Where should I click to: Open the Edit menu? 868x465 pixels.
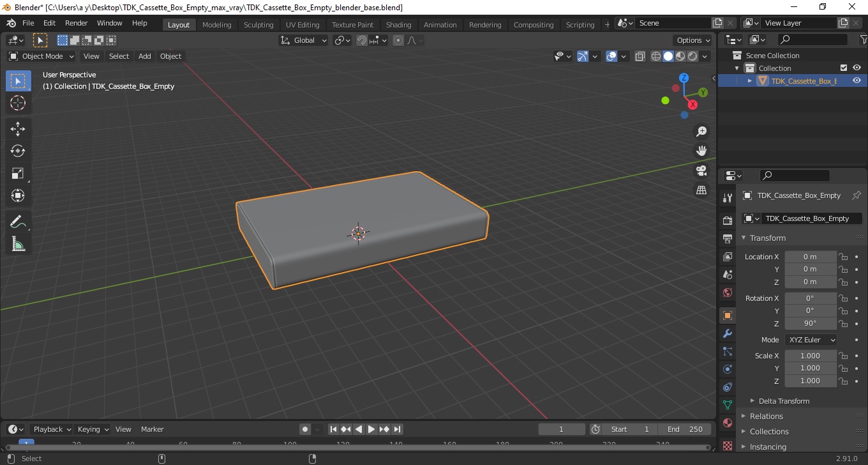pos(49,23)
